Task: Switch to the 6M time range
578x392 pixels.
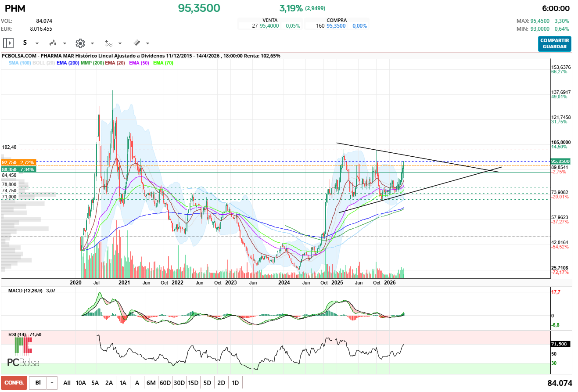Action: (x=151, y=383)
